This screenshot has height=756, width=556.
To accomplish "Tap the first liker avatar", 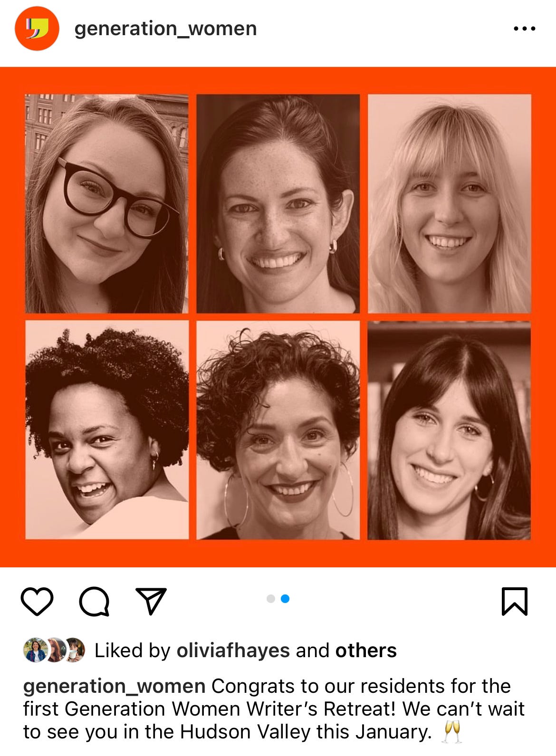I will pos(35,650).
